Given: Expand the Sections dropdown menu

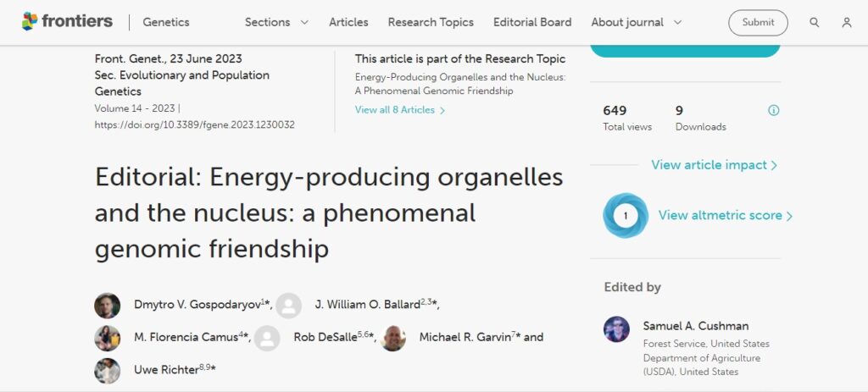Looking at the screenshot, I should [x=276, y=22].
